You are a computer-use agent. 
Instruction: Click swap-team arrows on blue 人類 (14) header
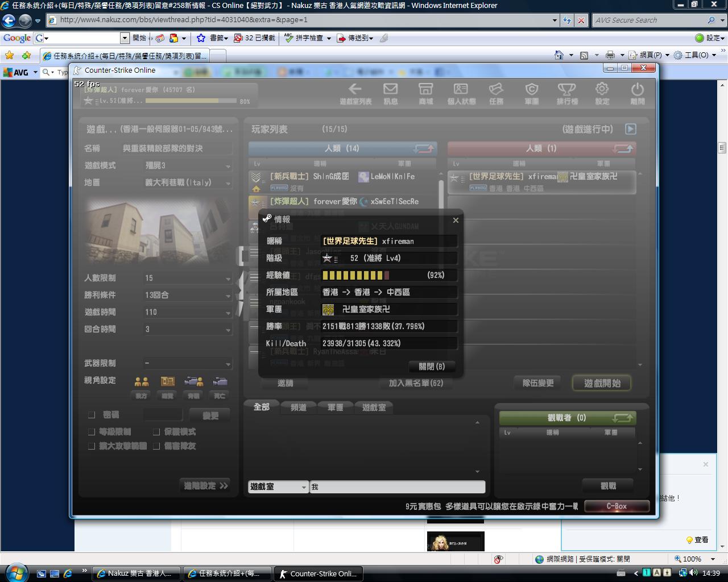click(424, 148)
